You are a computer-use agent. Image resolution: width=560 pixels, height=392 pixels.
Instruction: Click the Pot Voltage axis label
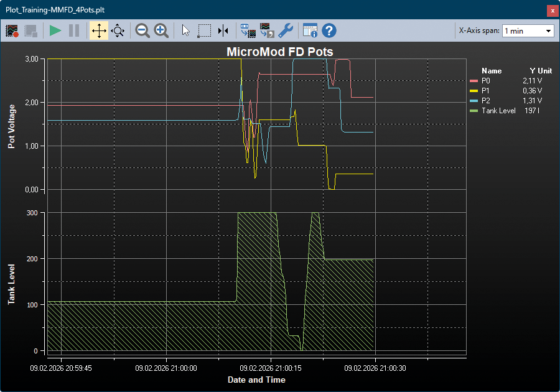[11, 126]
